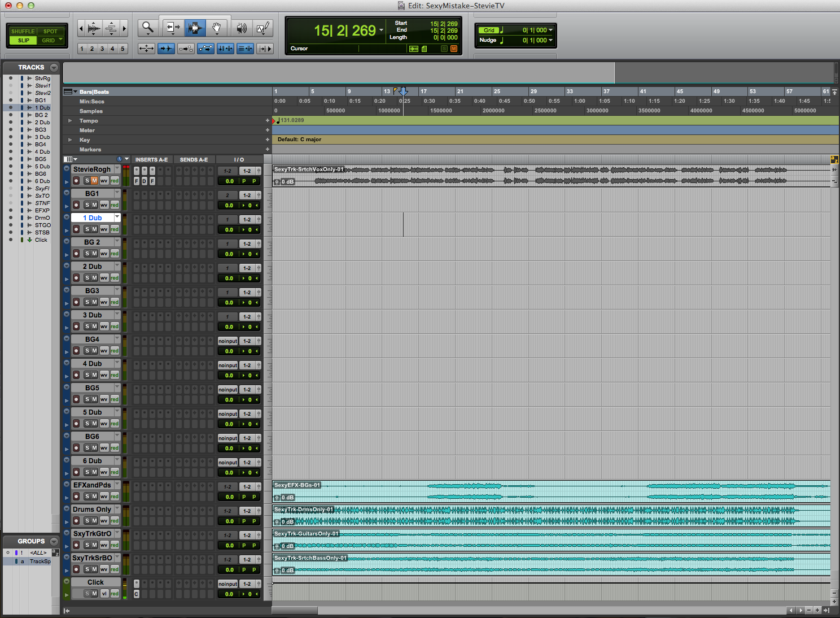This screenshot has width=840, height=618.
Task: Select the Grabber tool
Action: (x=217, y=27)
